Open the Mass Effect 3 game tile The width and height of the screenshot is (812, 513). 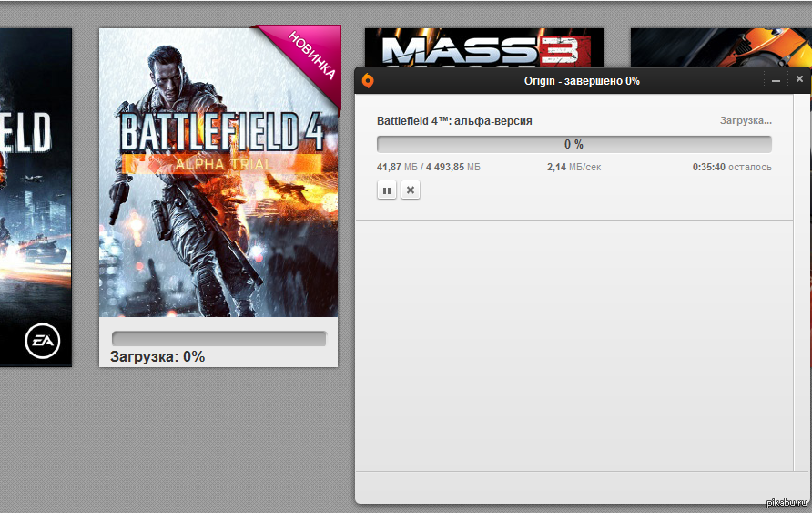click(483, 47)
